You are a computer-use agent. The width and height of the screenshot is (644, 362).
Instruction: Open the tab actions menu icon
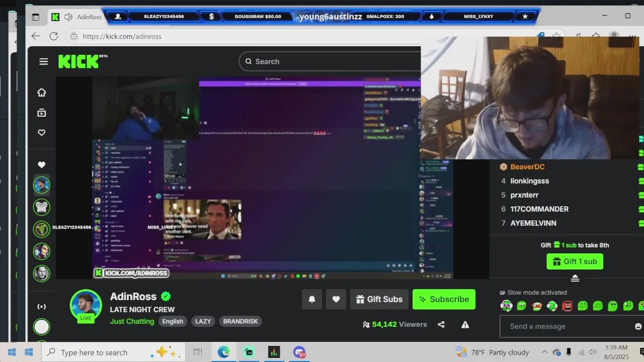[35, 17]
